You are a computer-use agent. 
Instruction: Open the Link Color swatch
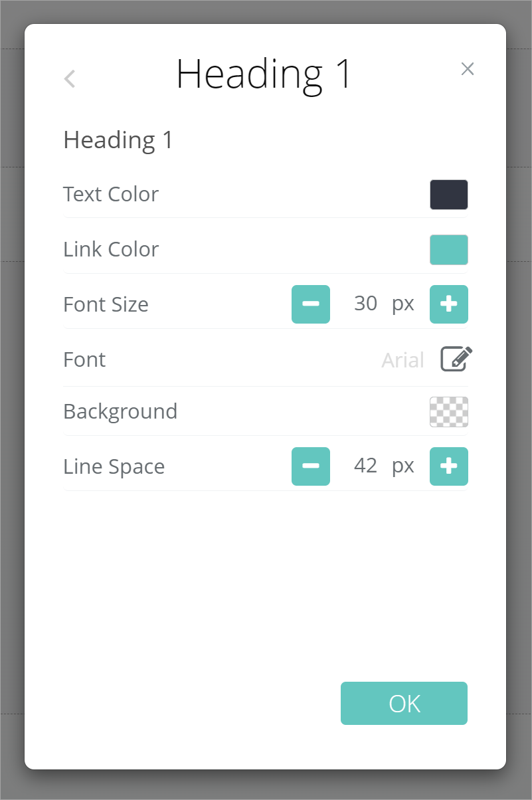coord(449,250)
